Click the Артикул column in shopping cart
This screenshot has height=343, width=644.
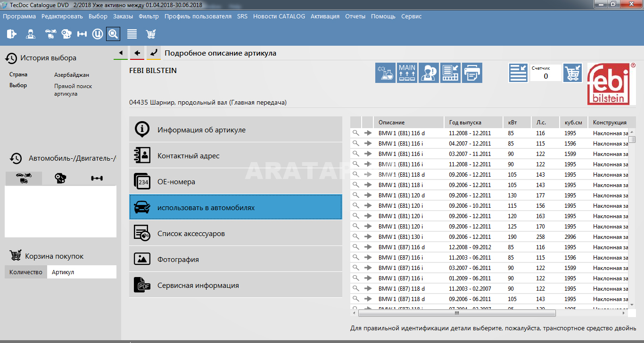click(x=82, y=272)
